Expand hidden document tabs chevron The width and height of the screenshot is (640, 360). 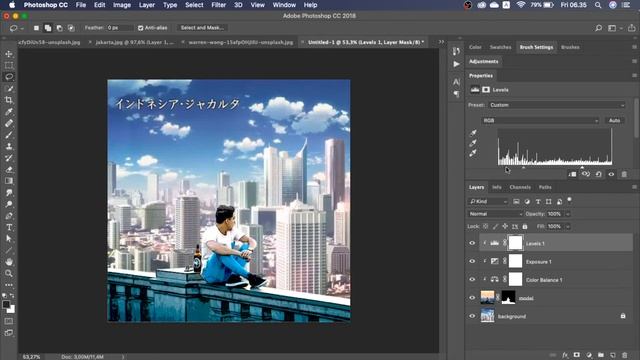point(441,42)
